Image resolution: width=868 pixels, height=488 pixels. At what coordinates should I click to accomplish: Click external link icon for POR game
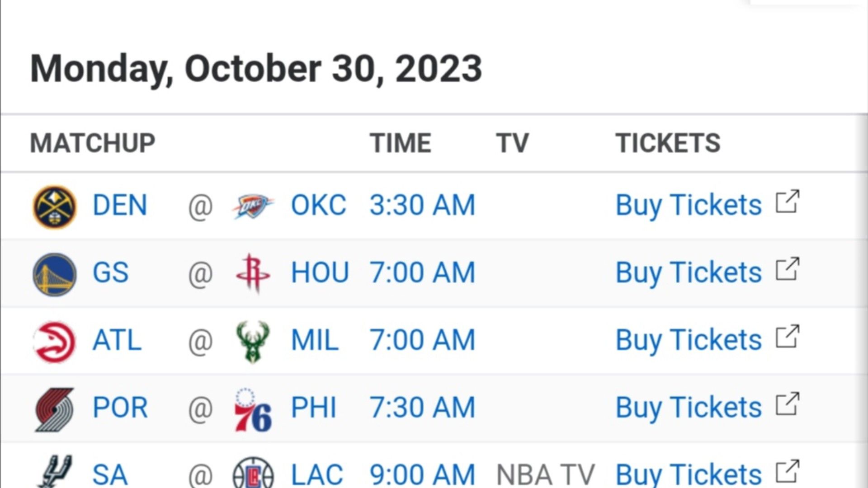(x=788, y=404)
